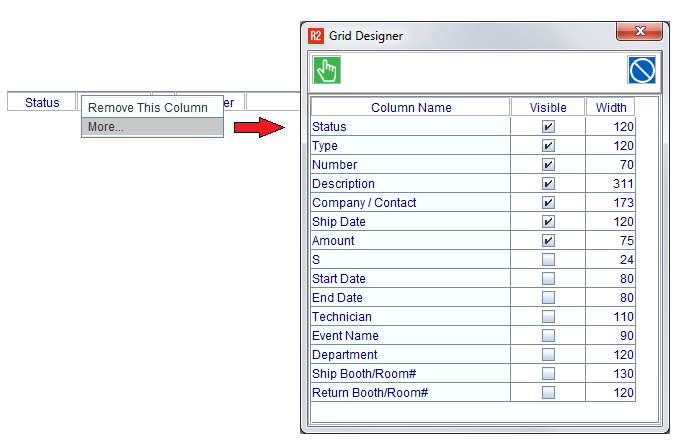Select Remove This Column menu entry
Image resolution: width=679 pixels, height=447 pixels.
pos(148,108)
